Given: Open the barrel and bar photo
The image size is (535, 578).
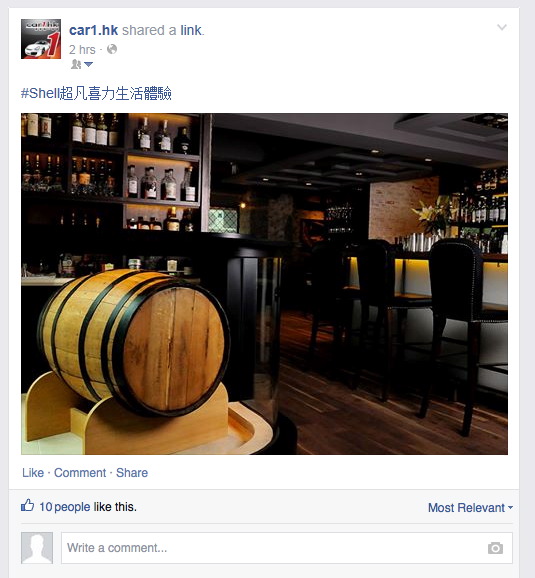Looking at the screenshot, I should point(264,284).
